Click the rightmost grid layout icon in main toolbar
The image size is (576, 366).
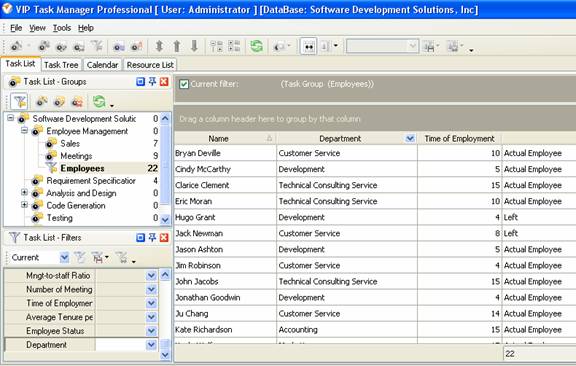tap(453, 47)
